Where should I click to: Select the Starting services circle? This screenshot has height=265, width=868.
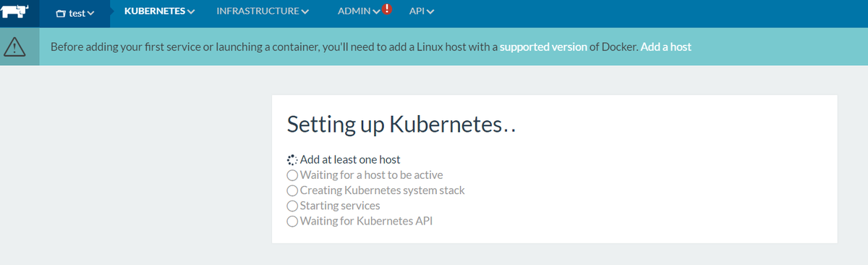coord(292,206)
